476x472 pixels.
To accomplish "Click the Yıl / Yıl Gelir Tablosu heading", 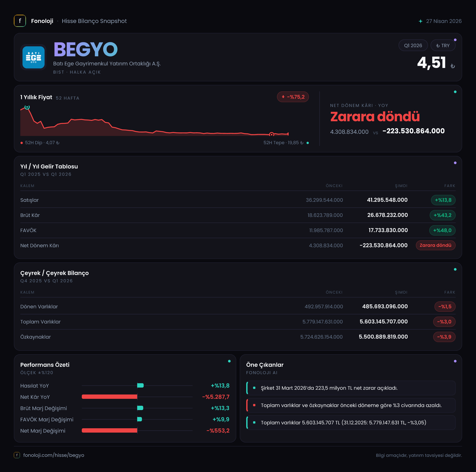I will pyautogui.click(x=49, y=166).
